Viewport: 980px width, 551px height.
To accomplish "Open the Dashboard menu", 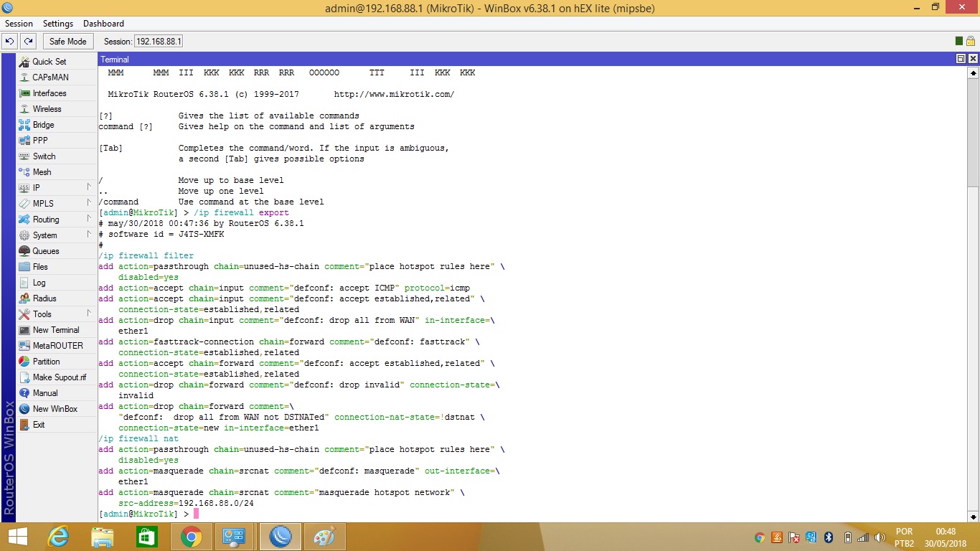I will pos(103,24).
